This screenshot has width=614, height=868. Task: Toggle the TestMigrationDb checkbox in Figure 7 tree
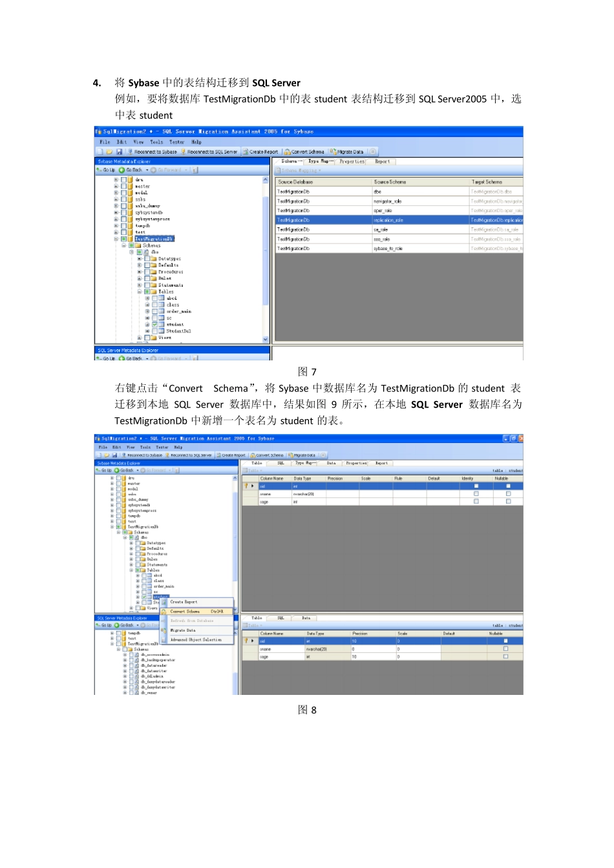point(123,239)
